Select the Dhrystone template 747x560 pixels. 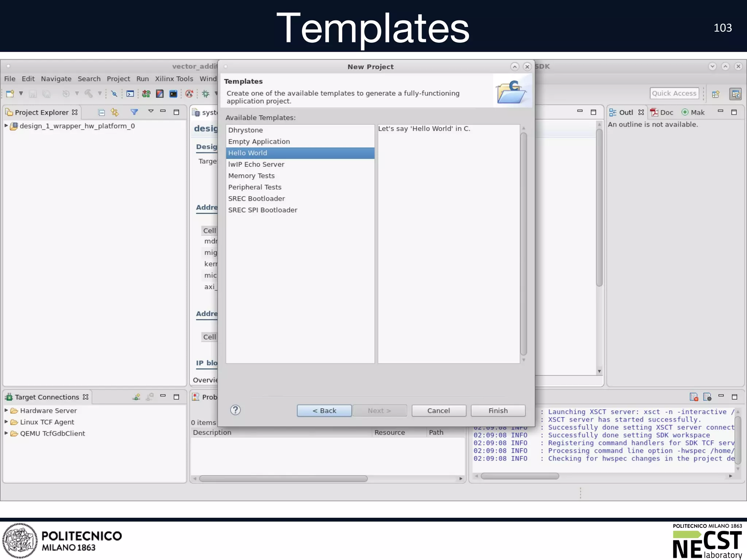(x=300, y=130)
